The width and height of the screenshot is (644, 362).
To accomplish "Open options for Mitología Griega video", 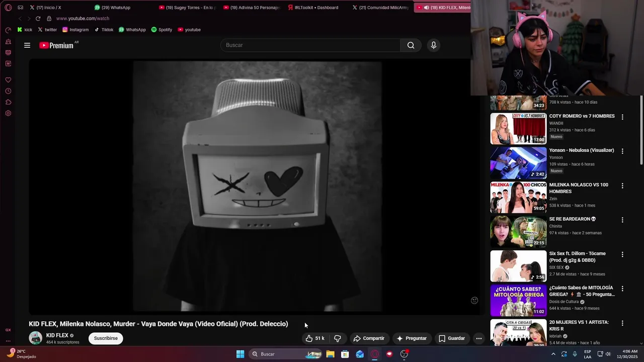I will coord(622,289).
